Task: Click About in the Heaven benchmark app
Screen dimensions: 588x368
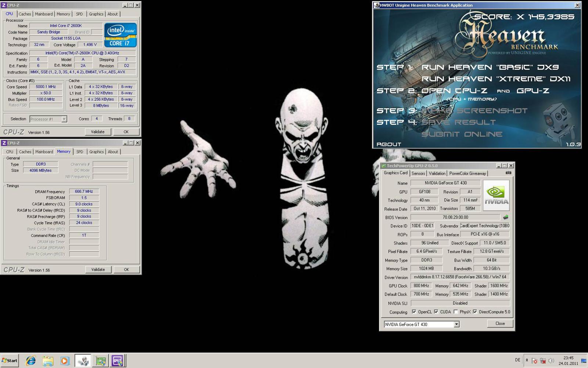Action: [x=389, y=144]
